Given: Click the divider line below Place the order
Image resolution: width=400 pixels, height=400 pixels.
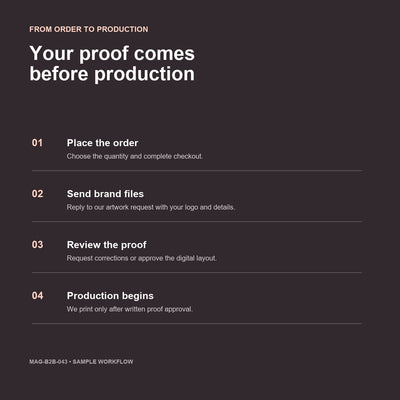Looking at the screenshot, I should [x=197, y=171].
